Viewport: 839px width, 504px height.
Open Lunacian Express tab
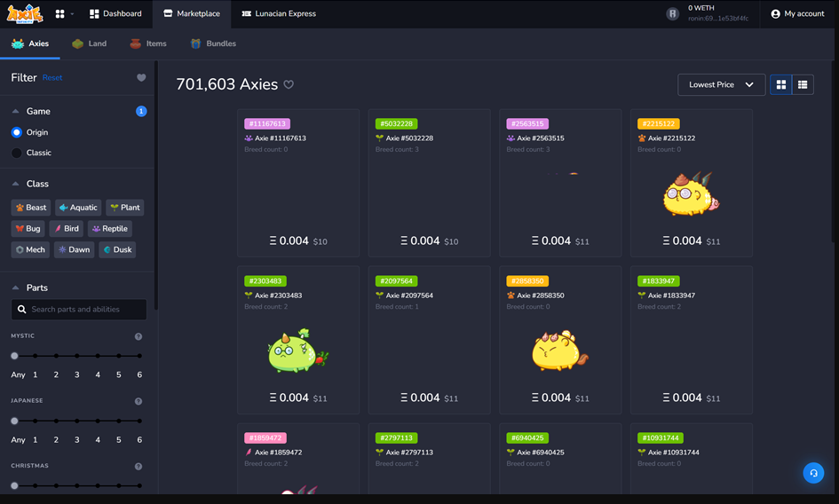[279, 13]
